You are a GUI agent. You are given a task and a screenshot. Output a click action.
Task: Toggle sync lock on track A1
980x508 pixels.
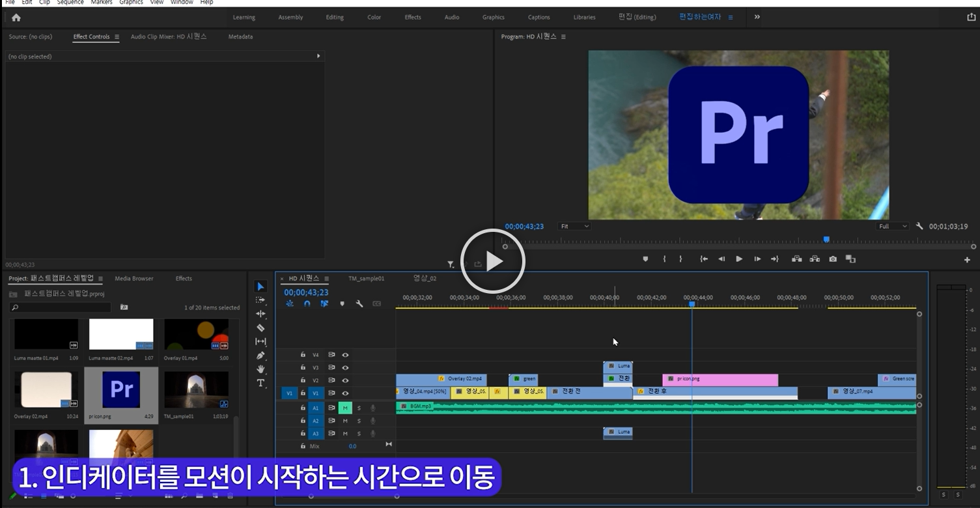(x=331, y=408)
